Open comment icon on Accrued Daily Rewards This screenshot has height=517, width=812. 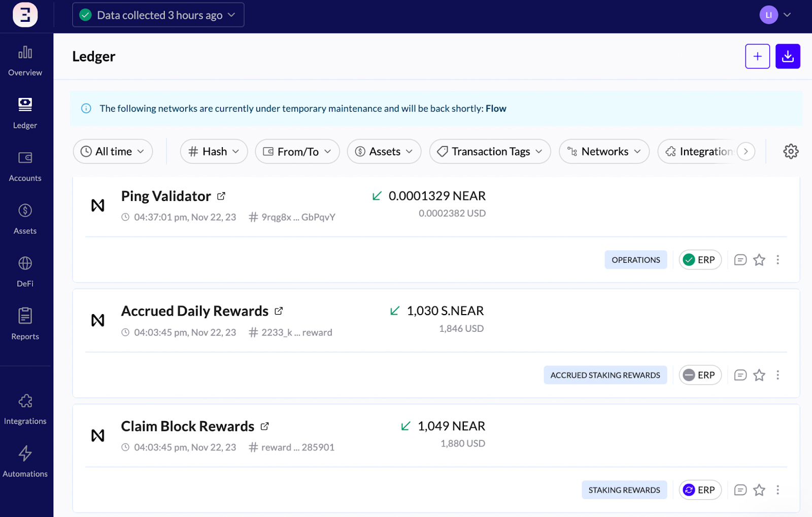pyautogui.click(x=740, y=375)
